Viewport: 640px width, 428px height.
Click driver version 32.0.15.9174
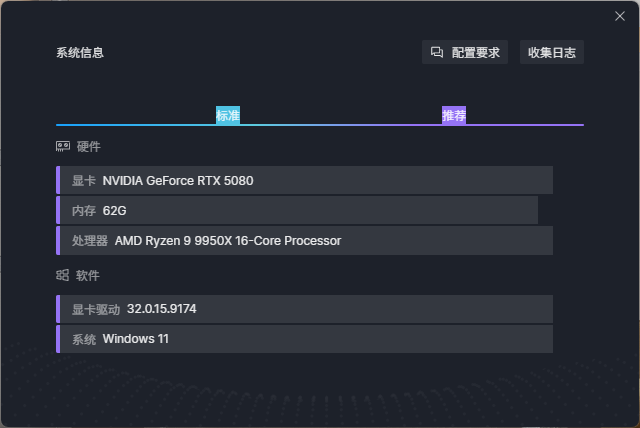[x=162, y=309]
